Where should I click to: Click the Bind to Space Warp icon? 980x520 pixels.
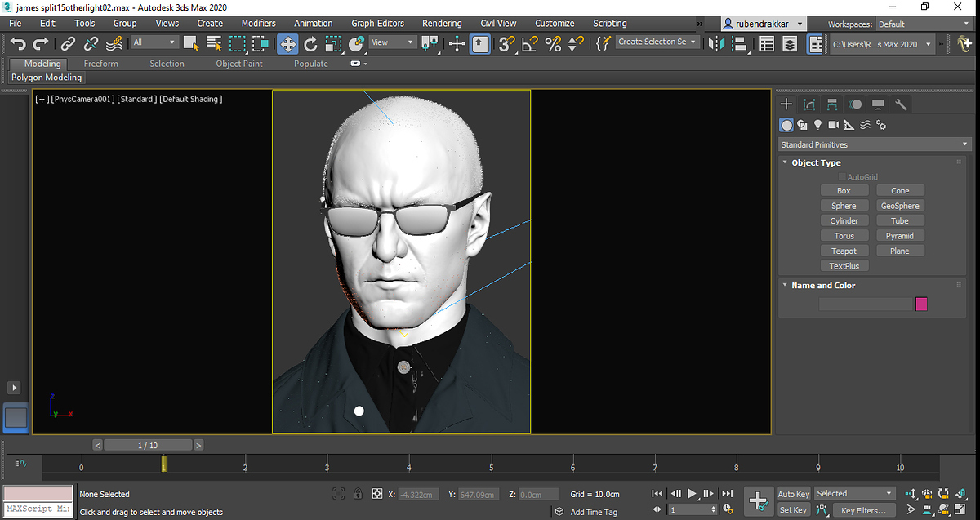114,44
